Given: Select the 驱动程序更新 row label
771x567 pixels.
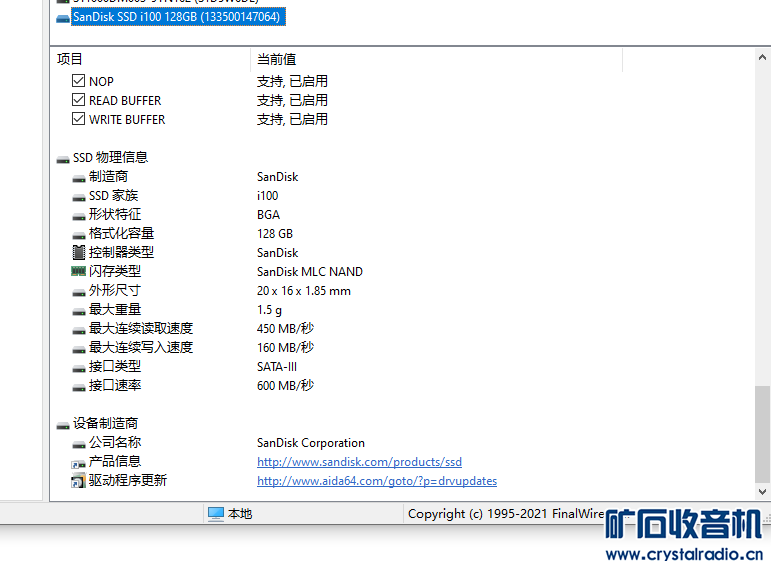Looking at the screenshot, I should coord(128,480).
